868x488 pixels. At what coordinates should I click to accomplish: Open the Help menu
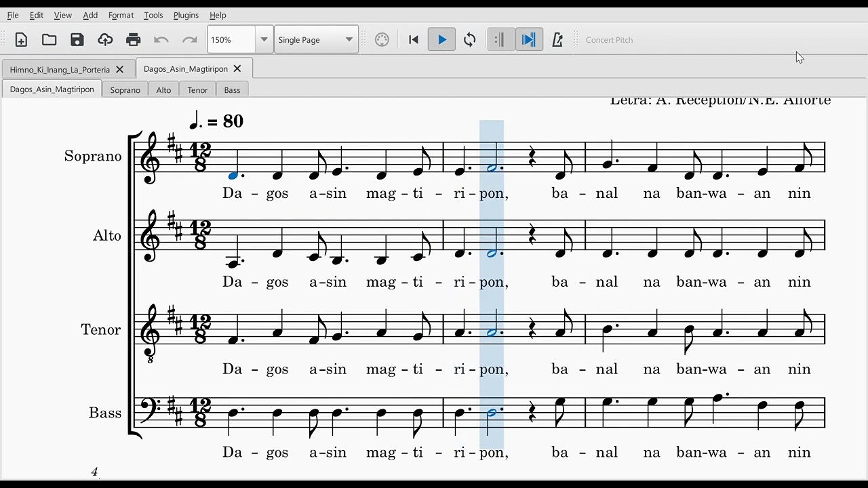218,15
